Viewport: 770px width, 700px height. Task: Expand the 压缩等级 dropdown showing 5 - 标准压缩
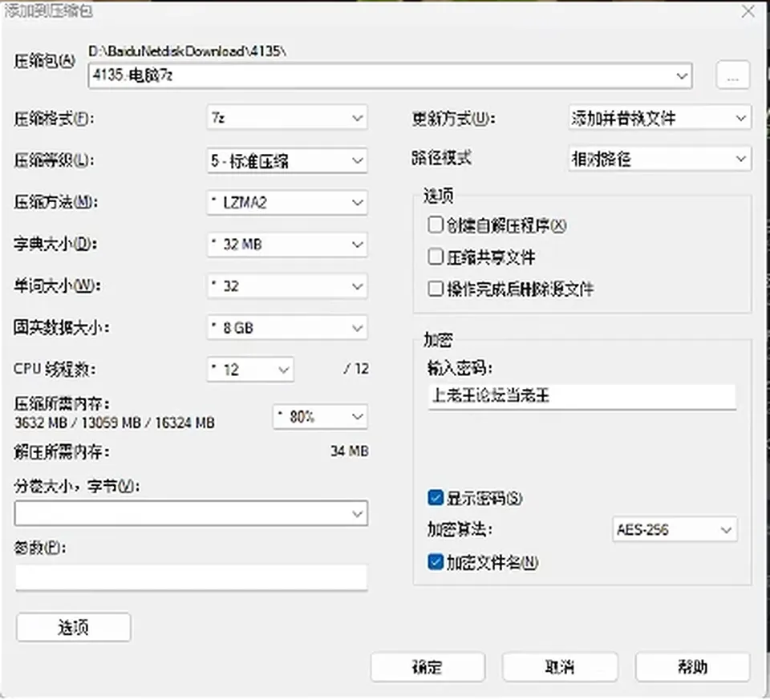(x=287, y=160)
